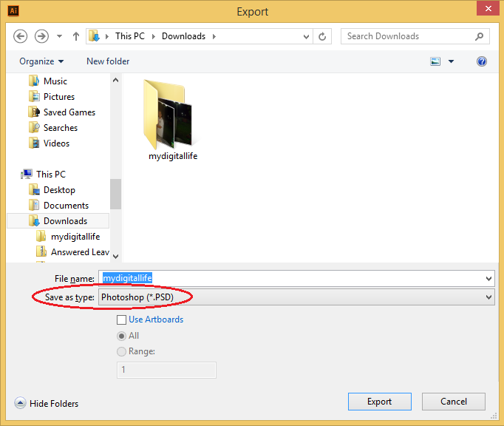Click navigation pane scroll up arrow

click(x=116, y=80)
